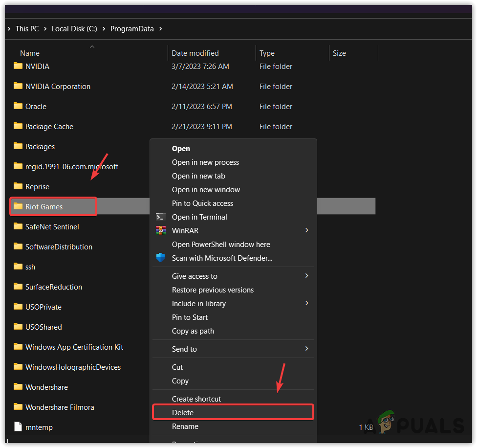This screenshot has width=477, height=448.
Task: Navigate to This PC via breadcrumb
Action: (x=27, y=28)
